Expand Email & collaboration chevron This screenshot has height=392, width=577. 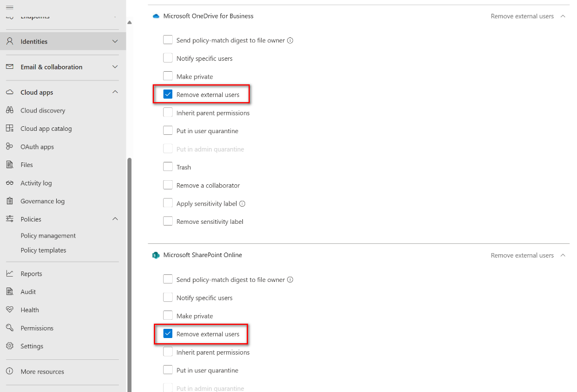[115, 67]
